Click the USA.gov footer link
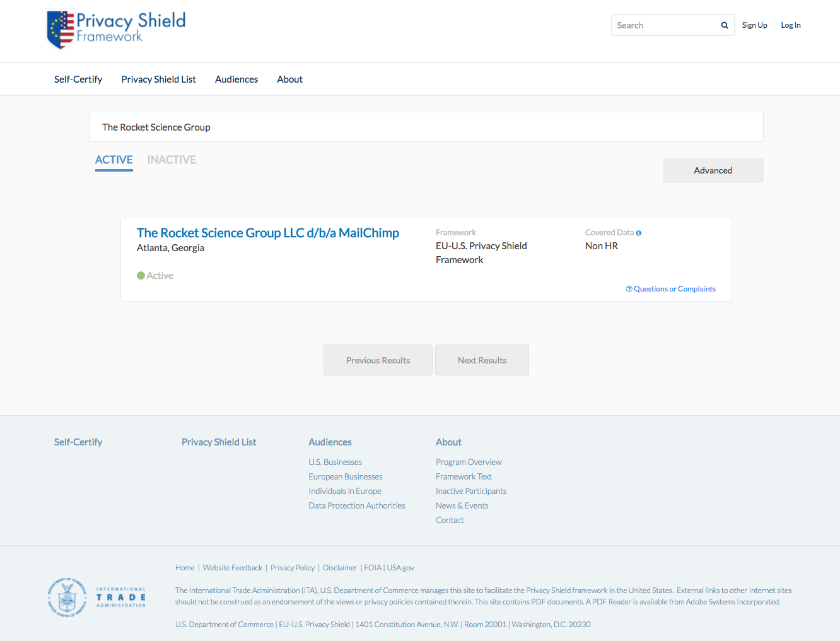Screen dimensions: 840x641 click(x=400, y=568)
